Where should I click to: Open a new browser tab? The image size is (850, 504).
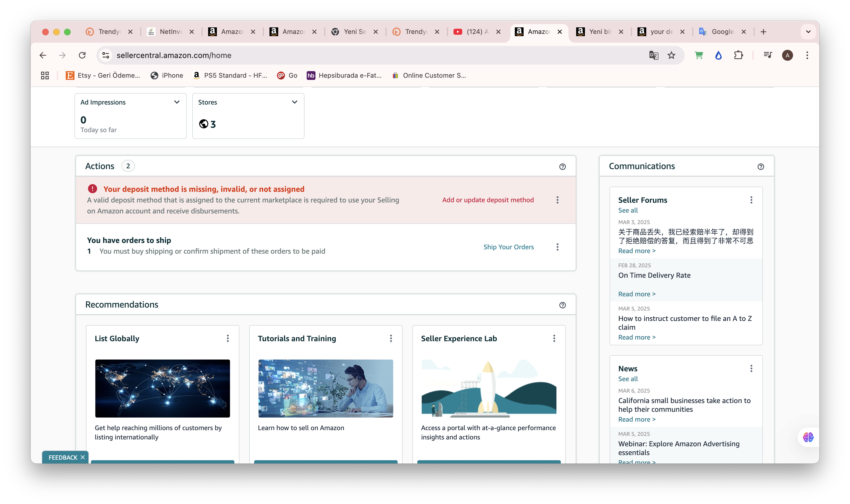coord(763,31)
